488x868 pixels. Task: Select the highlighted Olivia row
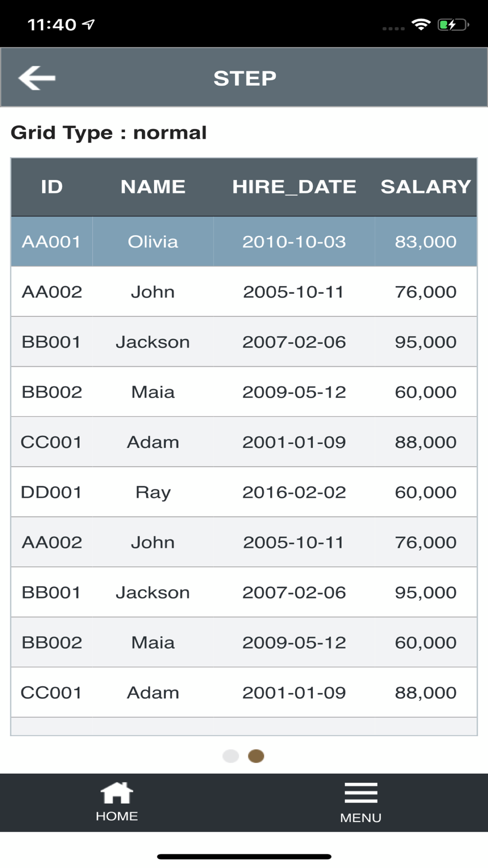tap(244, 242)
